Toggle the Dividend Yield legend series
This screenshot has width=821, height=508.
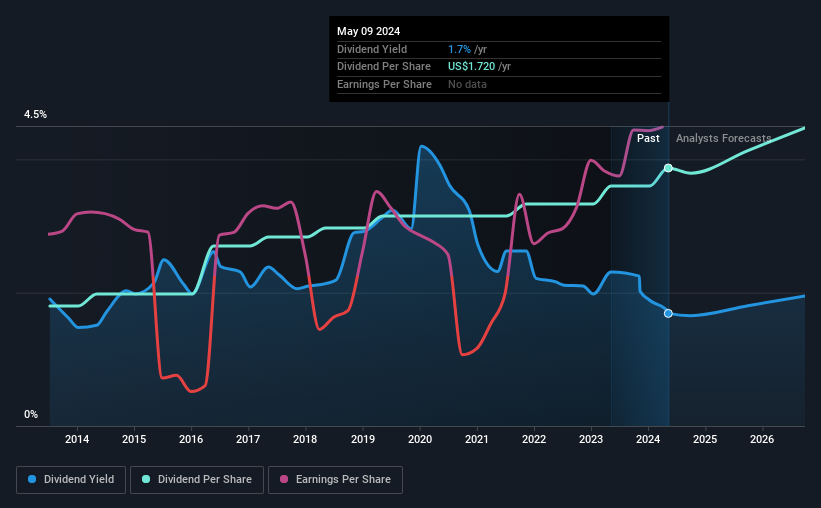(71, 480)
